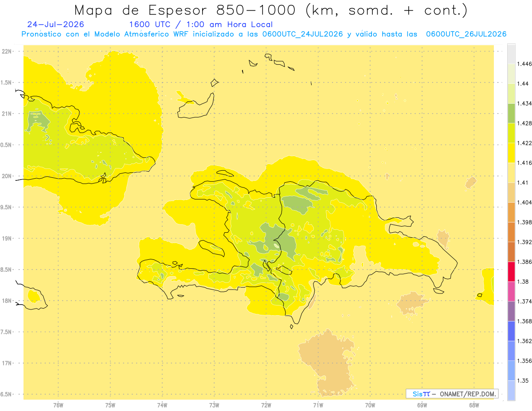Select the date label '24-Jul-2026'
The width and height of the screenshot is (532, 411).
(55, 24)
